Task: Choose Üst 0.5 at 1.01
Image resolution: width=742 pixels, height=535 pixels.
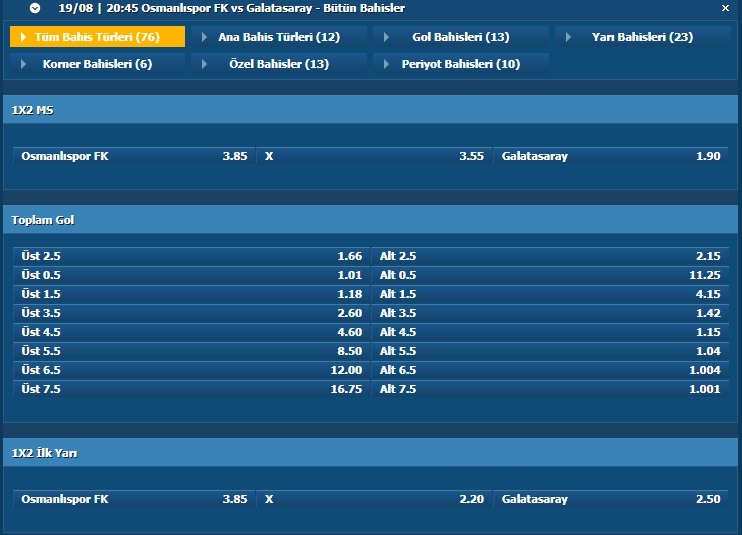Action: (x=191, y=275)
